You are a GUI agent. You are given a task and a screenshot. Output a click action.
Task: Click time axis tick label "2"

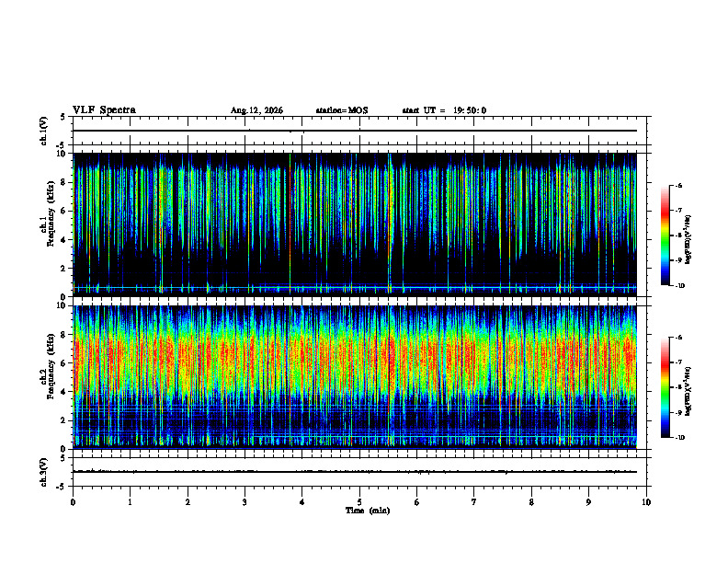[x=188, y=501]
